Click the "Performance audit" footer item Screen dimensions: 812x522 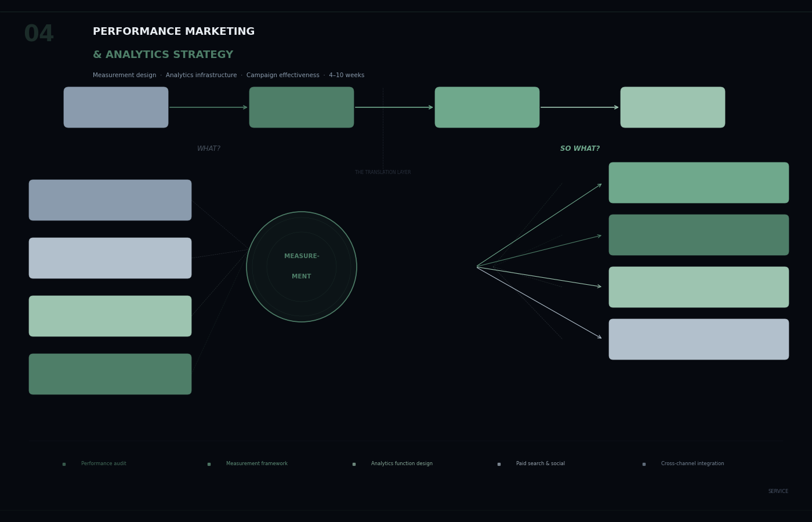[104, 464]
